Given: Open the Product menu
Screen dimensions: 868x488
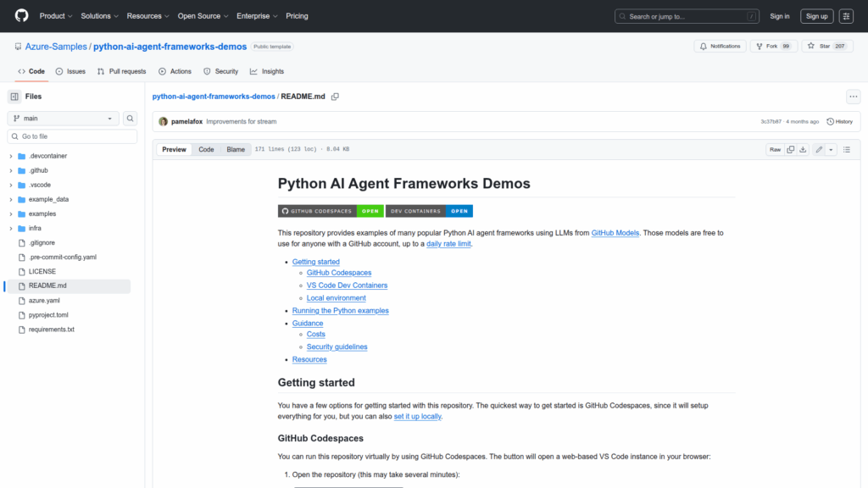Looking at the screenshot, I should [x=55, y=16].
